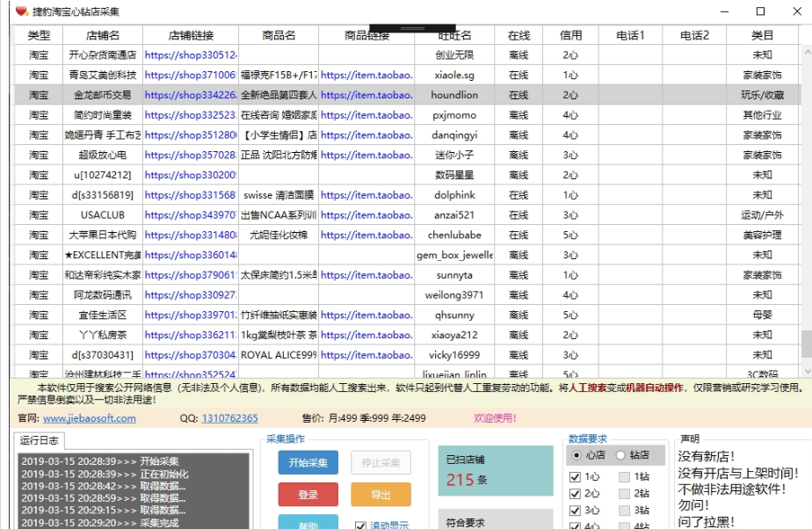Click the 类目 column header
This screenshot has width=812, height=529.
762,35
